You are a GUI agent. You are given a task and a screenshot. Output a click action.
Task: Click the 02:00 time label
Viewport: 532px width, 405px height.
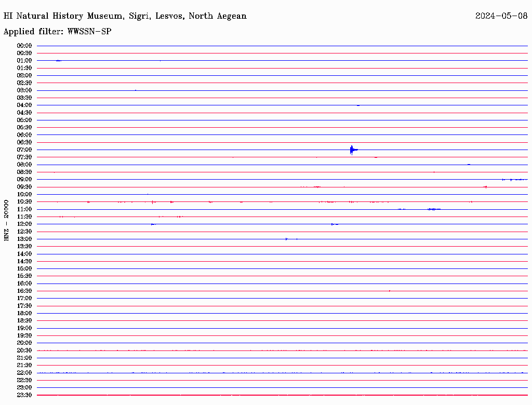(x=24, y=76)
